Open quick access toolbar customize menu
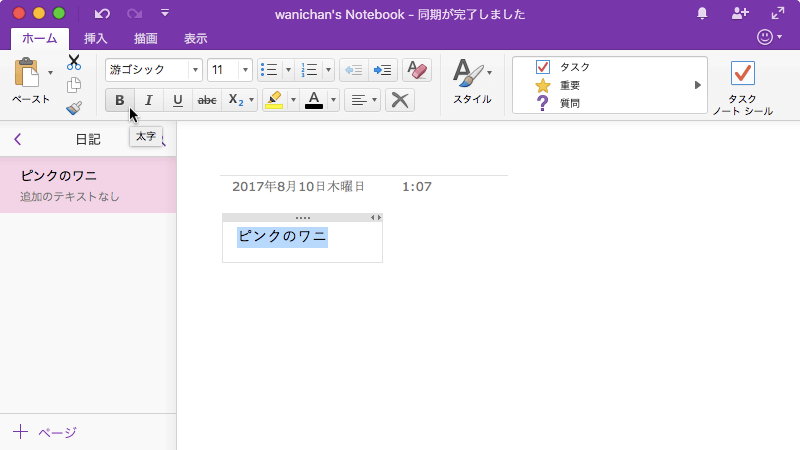 pyautogui.click(x=165, y=13)
